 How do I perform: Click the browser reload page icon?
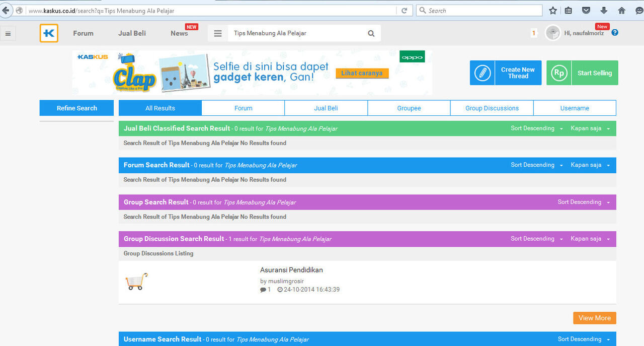point(404,11)
